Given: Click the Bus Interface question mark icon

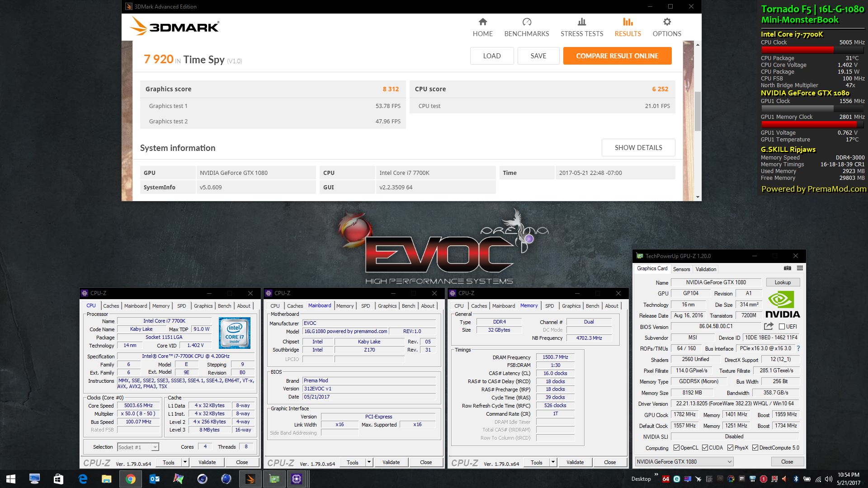Looking at the screenshot, I should pos(798,348).
